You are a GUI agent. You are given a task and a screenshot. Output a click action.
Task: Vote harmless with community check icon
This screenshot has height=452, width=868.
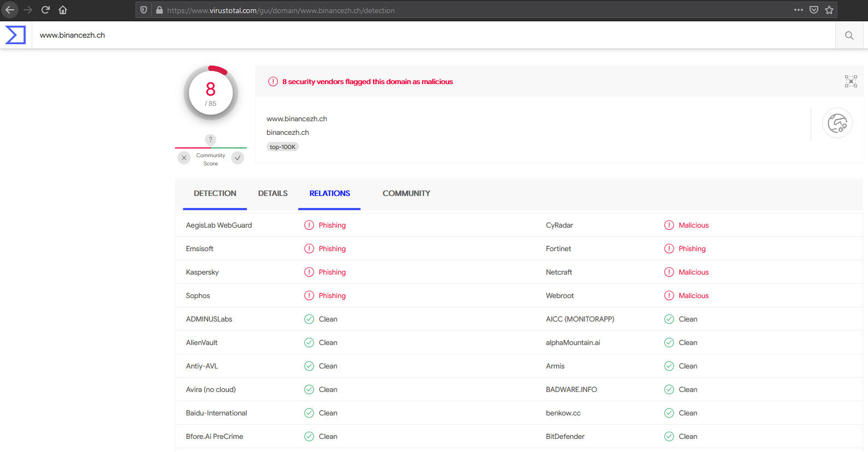pos(238,158)
